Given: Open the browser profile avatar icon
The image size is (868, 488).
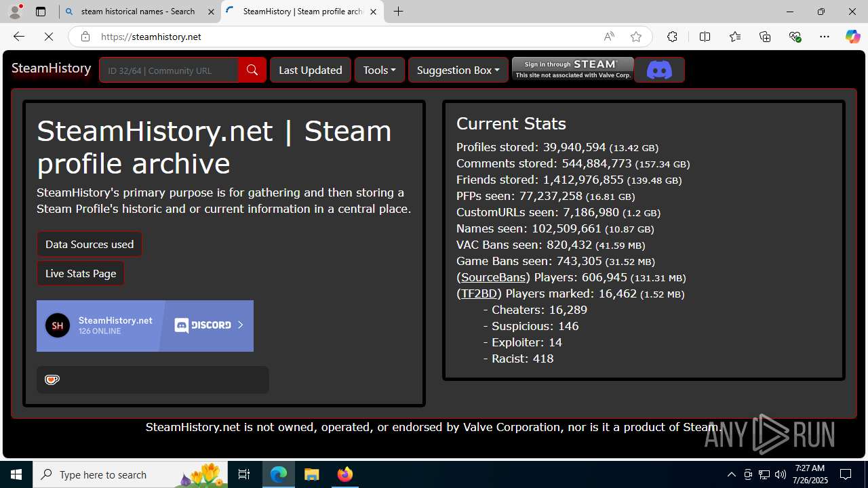Looking at the screenshot, I should 15,12.
